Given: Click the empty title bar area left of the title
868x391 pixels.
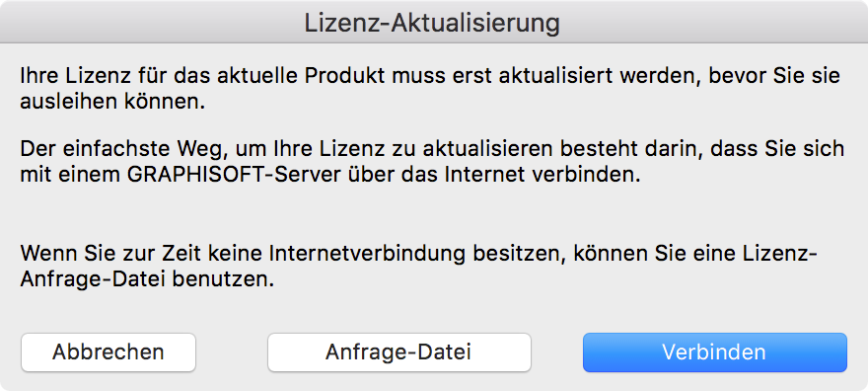Looking at the screenshot, I should pyautogui.click(x=150, y=22).
